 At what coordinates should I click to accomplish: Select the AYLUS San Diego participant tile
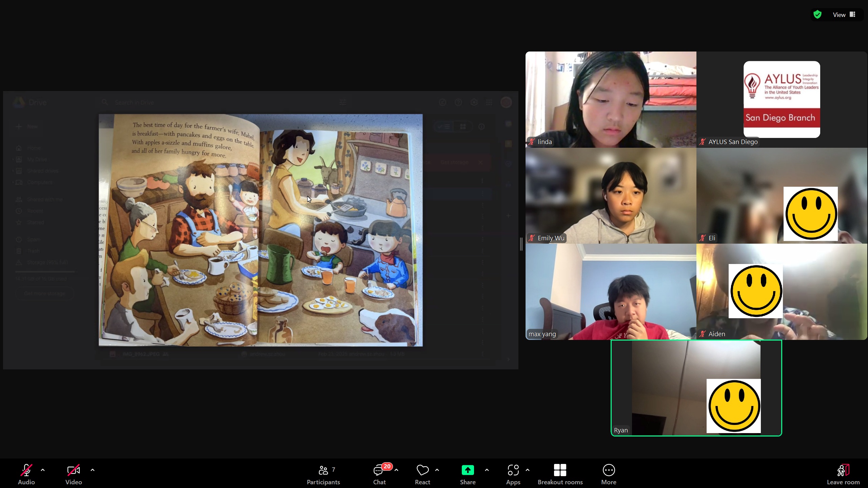click(782, 99)
